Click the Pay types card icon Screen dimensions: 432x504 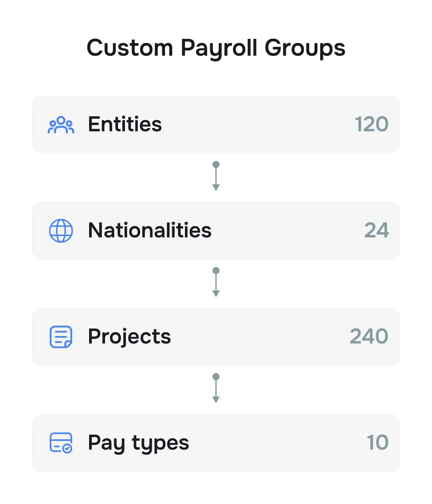[x=61, y=443]
